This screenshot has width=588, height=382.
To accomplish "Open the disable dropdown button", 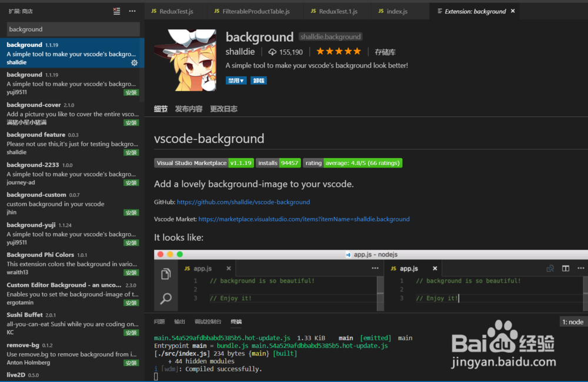I will [236, 81].
